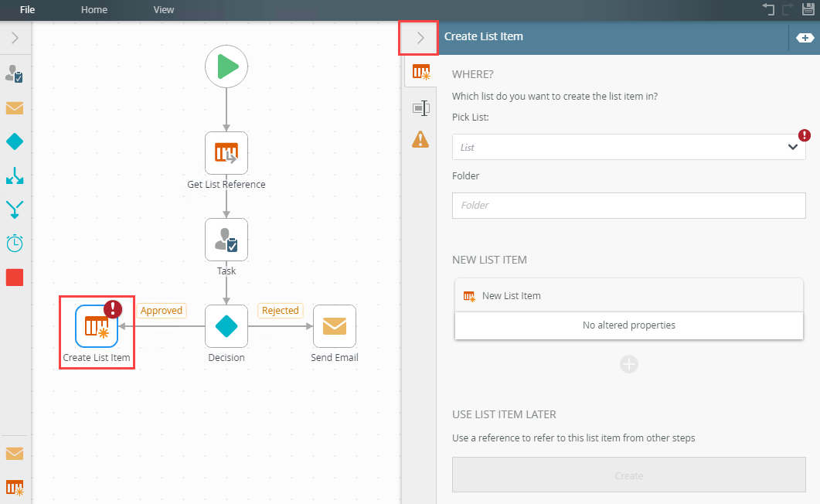Open the step Properties tab icon
The image size is (820, 504).
pyautogui.click(x=421, y=108)
